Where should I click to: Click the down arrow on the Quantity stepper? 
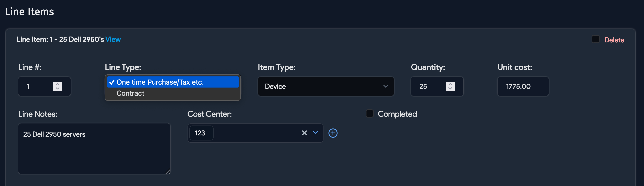coord(450,89)
